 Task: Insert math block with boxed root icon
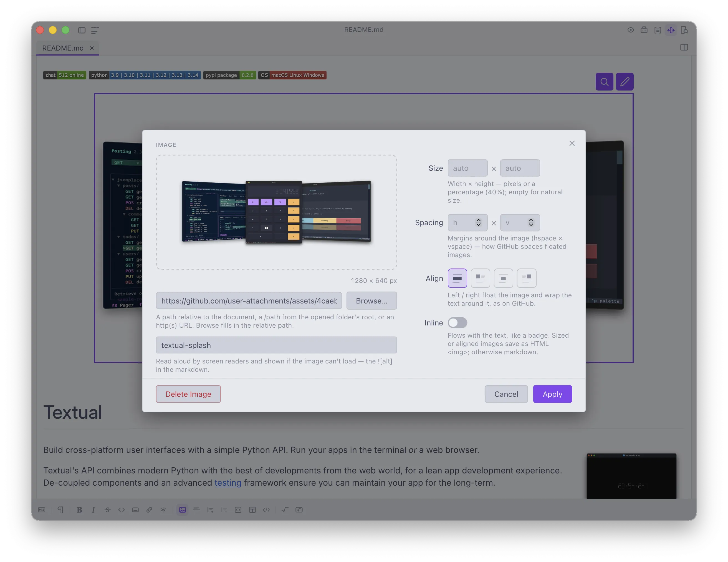point(299,510)
